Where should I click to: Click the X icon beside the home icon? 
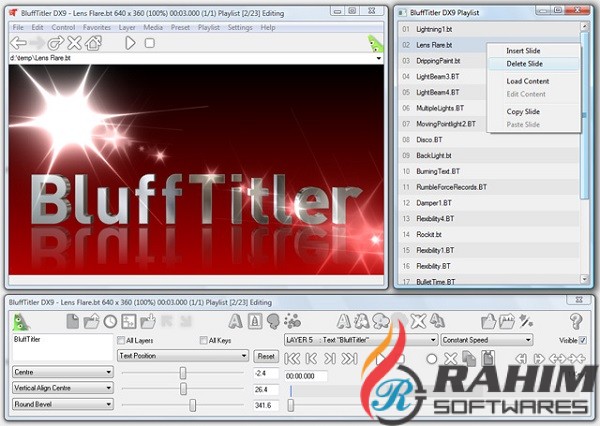pyautogui.click(x=74, y=43)
